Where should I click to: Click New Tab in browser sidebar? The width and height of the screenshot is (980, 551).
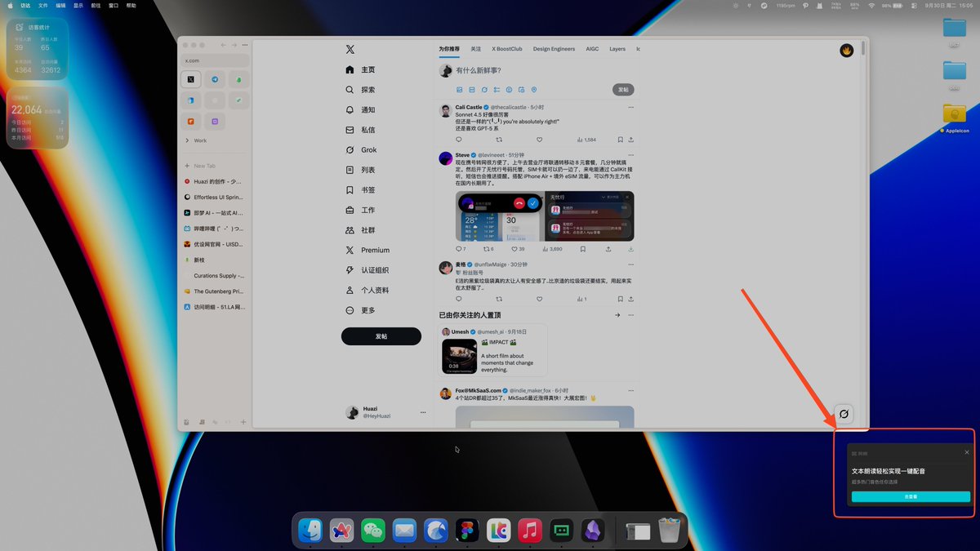pyautogui.click(x=200, y=166)
